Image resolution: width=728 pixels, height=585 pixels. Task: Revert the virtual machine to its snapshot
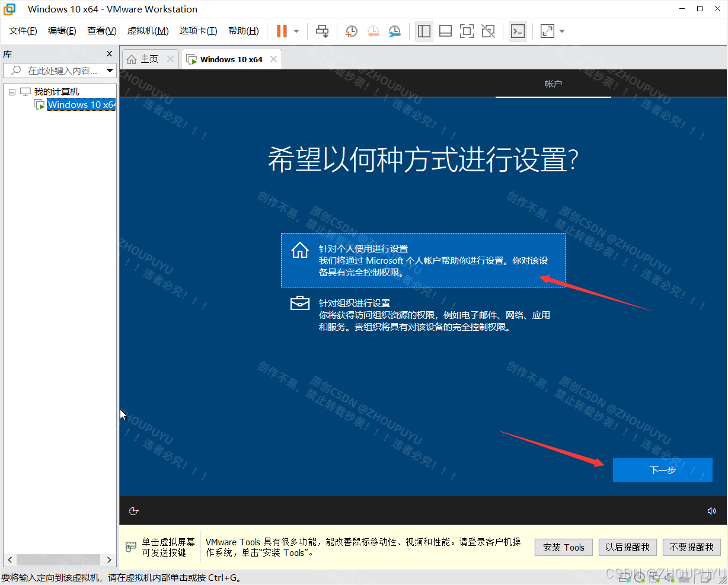(373, 31)
